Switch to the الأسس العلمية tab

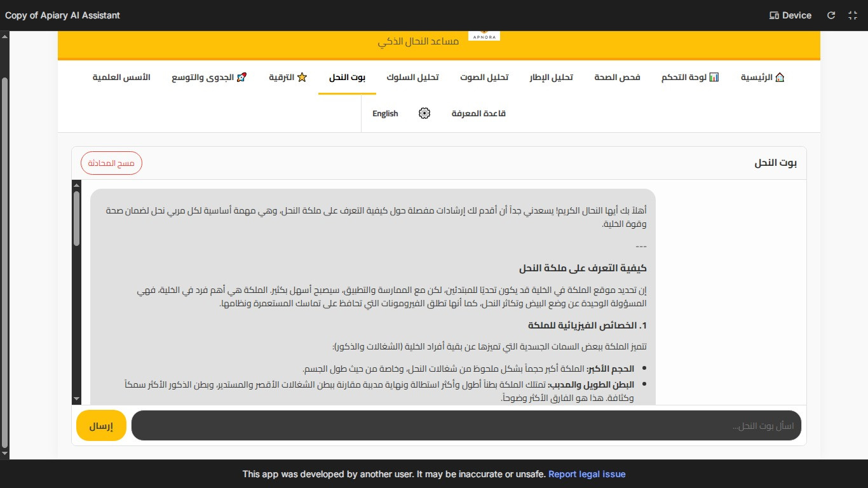tap(122, 76)
